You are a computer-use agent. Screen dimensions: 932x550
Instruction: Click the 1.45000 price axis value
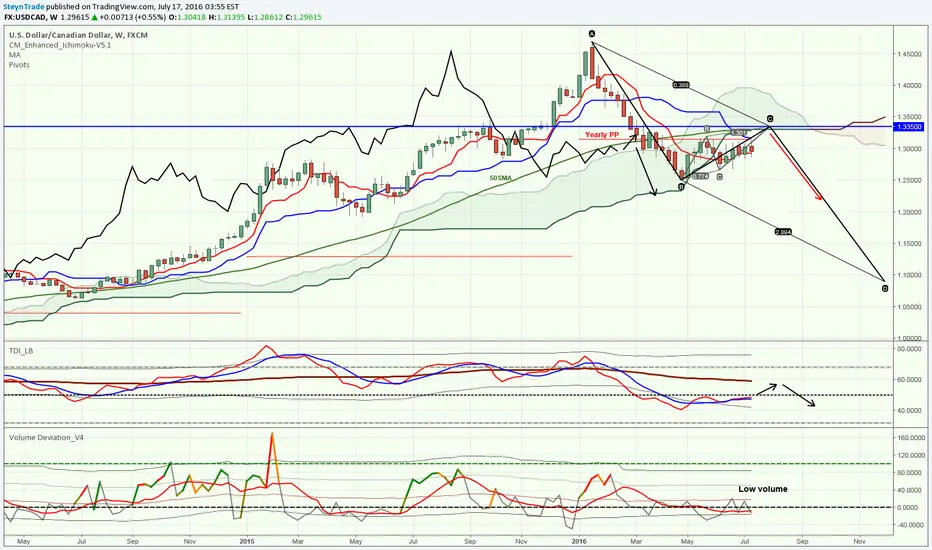tap(909, 54)
